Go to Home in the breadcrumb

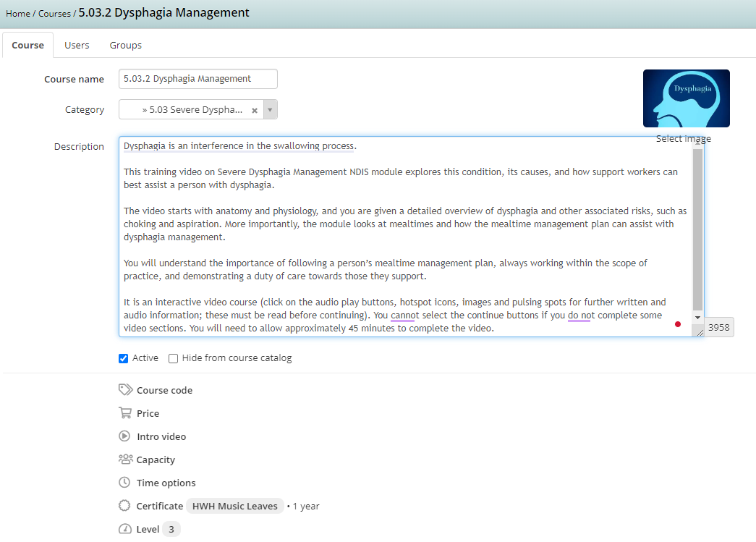click(x=18, y=14)
